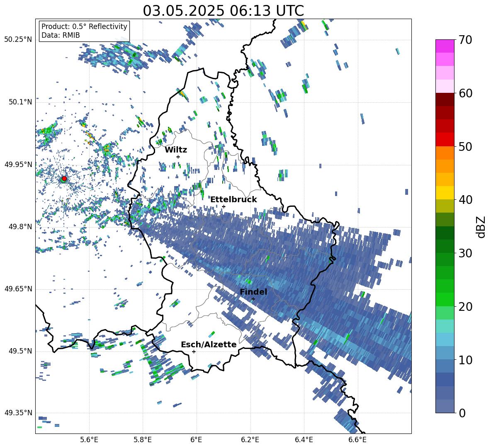Click the 49.8°N latitude label
This screenshot has height=448, width=491.
20,227
